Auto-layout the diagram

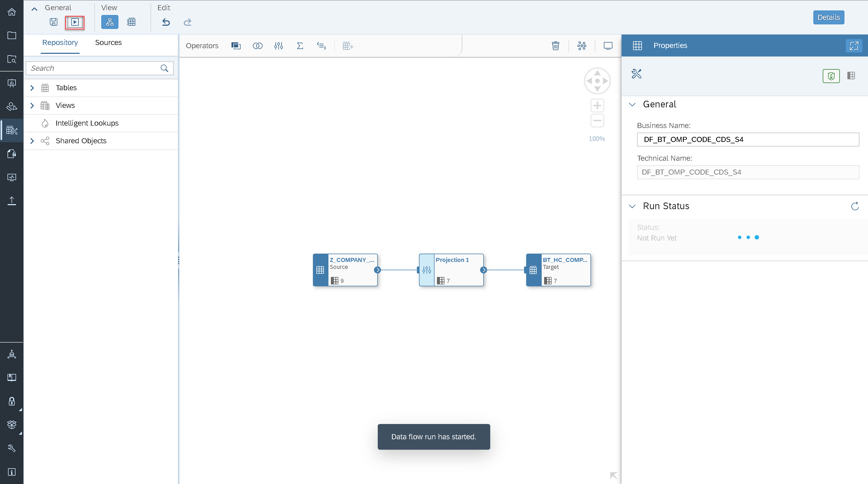tap(582, 46)
